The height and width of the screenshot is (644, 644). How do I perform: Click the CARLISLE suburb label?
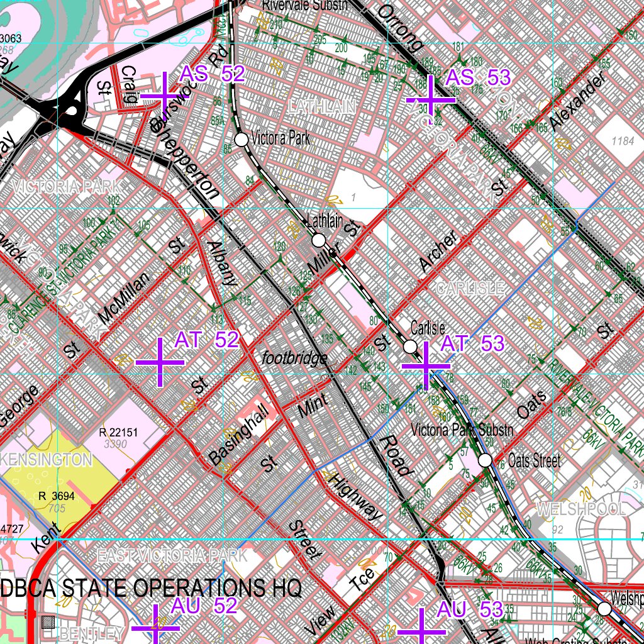[x=470, y=289]
